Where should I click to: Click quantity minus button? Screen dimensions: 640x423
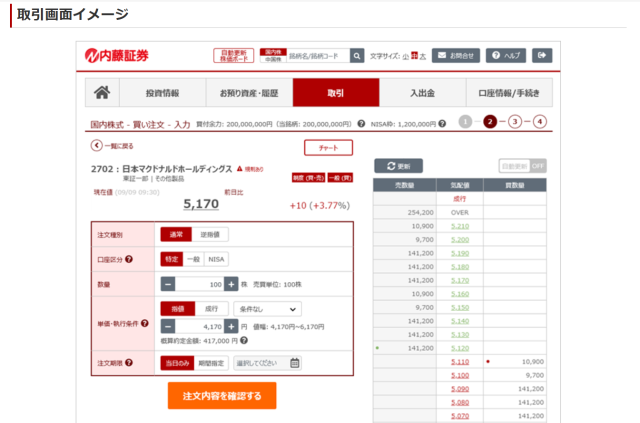168,284
